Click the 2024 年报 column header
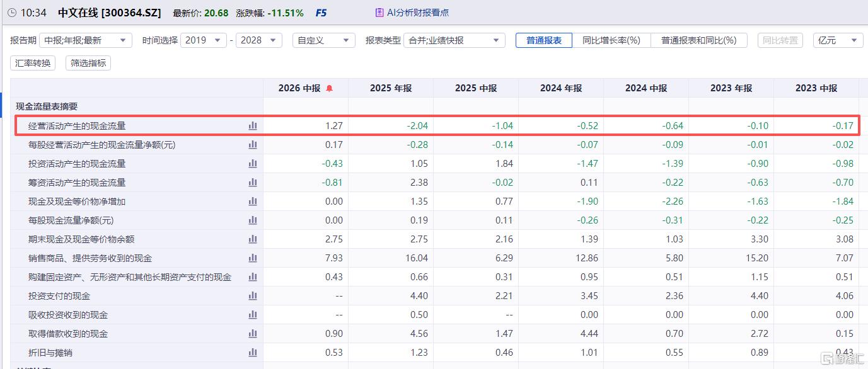868x369 pixels. pyautogui.click(x=561, y=88)
